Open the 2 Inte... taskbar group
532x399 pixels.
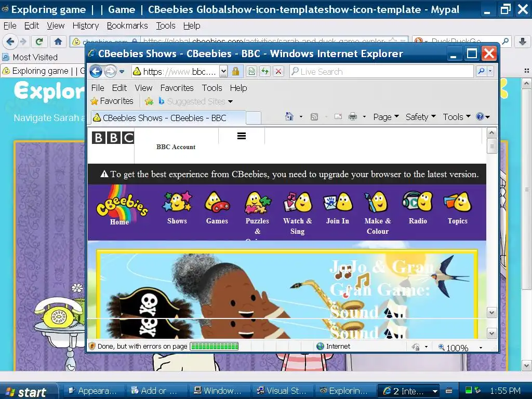(x=409, y=391)
